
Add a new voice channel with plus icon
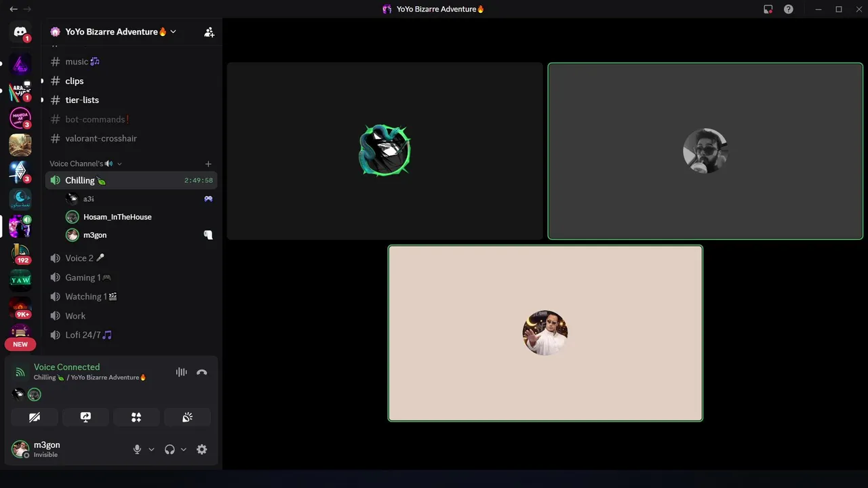pyautogui.click(x=208, y=164)
